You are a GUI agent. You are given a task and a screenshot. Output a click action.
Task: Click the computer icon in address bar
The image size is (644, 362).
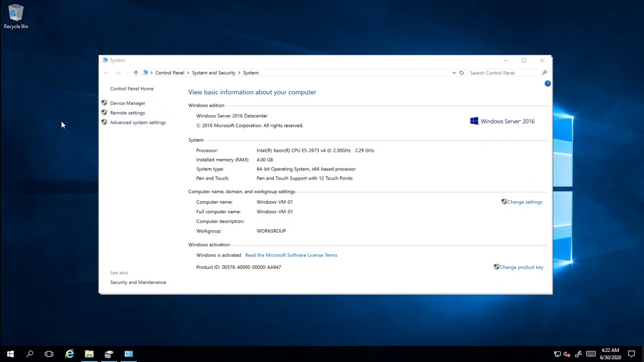click(x=145, y=73)
